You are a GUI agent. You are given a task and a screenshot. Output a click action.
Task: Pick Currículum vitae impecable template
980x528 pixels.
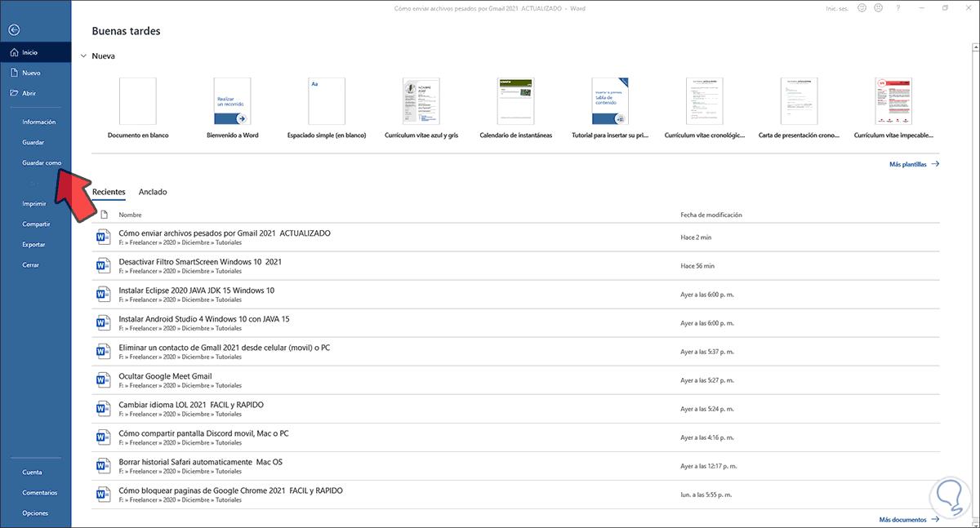click(x=893, y=108)
